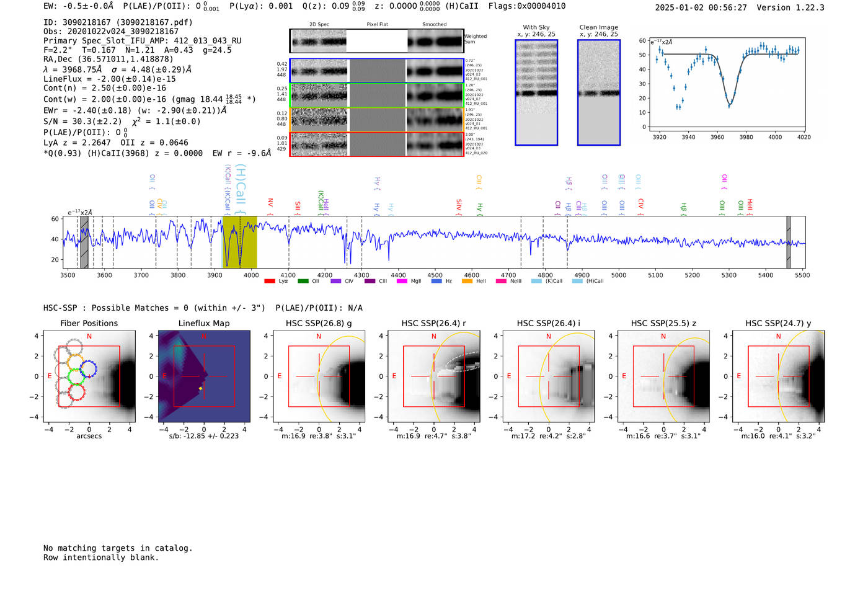Click the timestamp '2025-01-02 00:56:27'
Viewport: 868px width, 591px height.
click(701, 8)
